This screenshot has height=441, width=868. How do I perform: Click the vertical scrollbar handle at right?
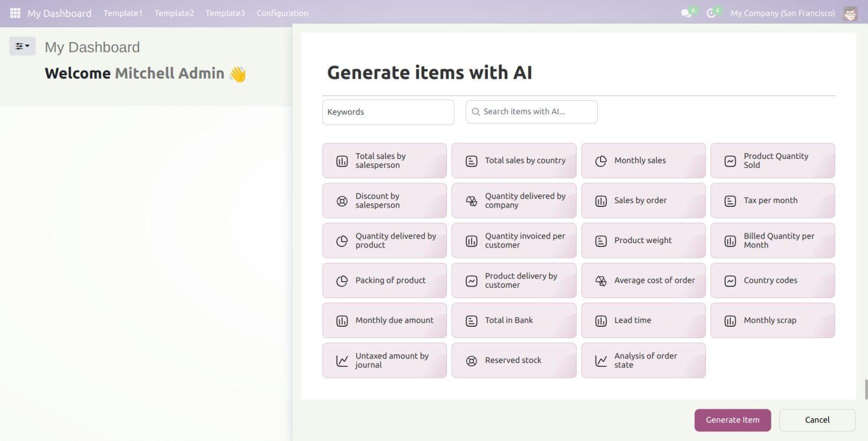coord(865,389)
